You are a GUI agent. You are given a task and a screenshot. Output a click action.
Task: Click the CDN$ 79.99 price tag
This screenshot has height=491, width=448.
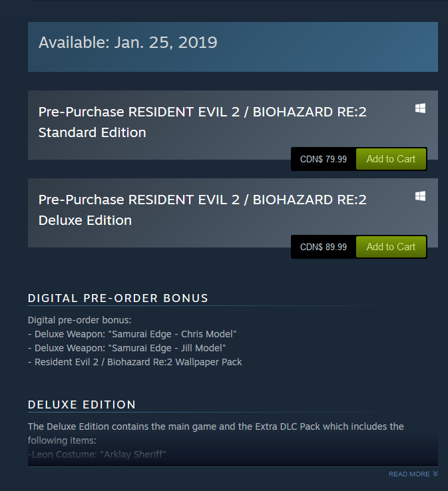(324, 159)
